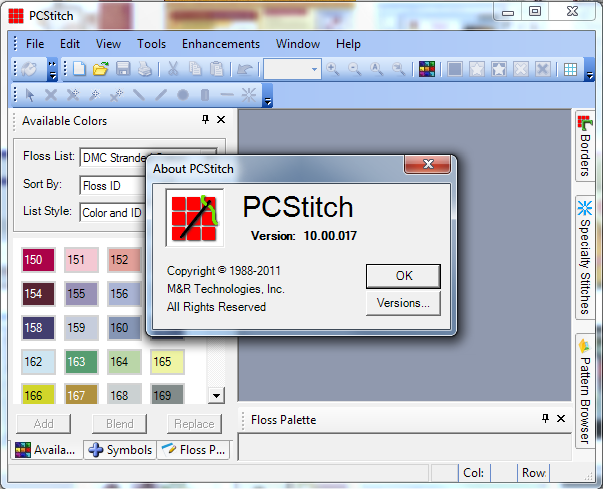Select floss color swatch 150
603x489 pixels.
[x=38, y=260]
